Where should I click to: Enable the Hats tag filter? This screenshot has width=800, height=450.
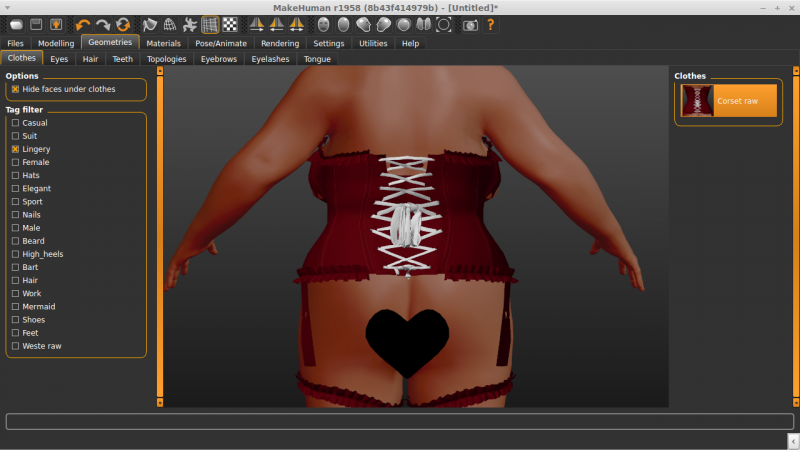(15, 176)
